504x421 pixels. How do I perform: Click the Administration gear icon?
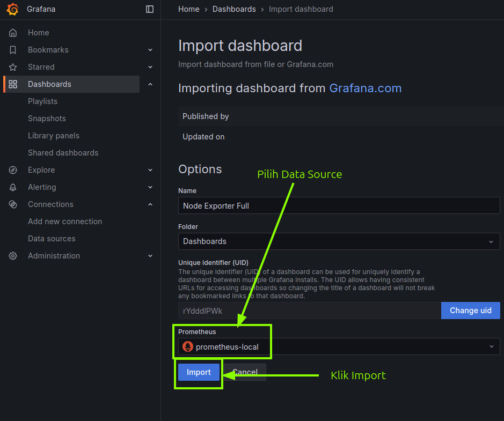(x=13, y=256)
